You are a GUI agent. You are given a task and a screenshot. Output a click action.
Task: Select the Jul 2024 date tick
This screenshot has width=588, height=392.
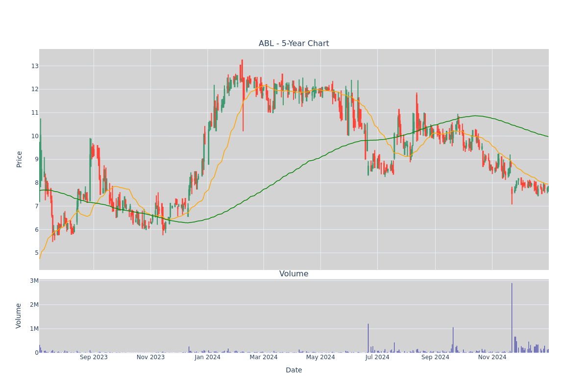coord(377,357)
